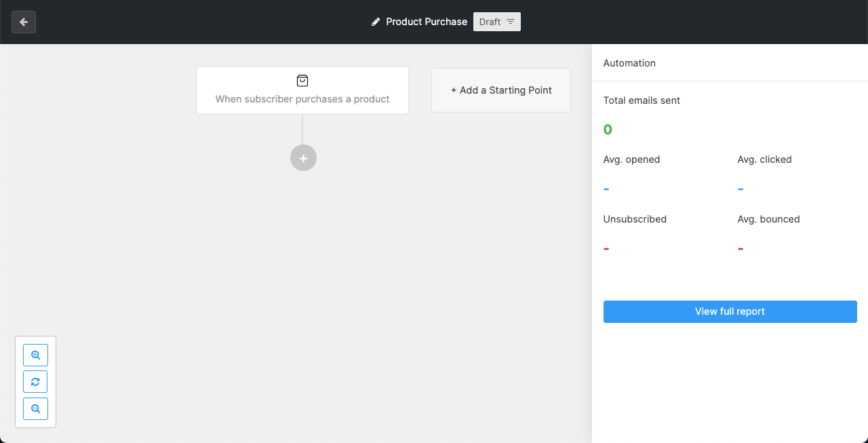The height and width of the screenshot is (443, 868).
Task: Add a step with the plus circle
Action: click(303, 158)
